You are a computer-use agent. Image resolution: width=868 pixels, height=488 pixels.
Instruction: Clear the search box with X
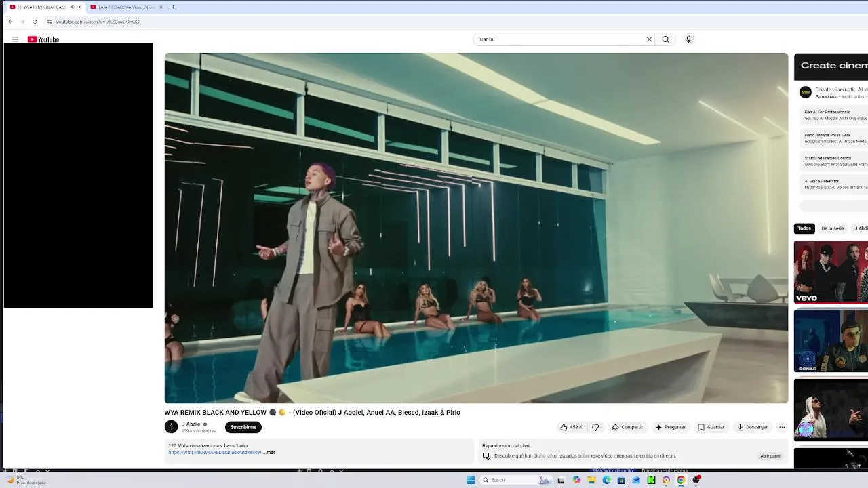(649, 39)
